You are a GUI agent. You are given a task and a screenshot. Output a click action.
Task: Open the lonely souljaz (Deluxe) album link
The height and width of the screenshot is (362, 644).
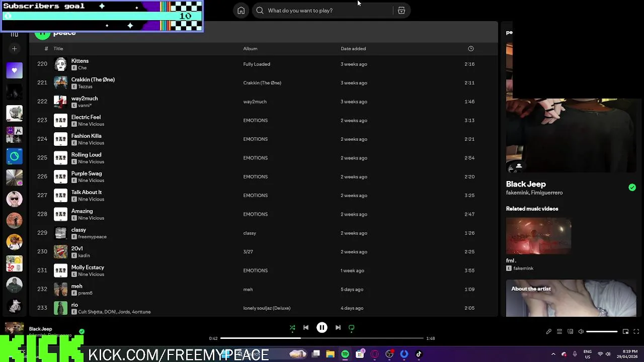pos(267,308)
